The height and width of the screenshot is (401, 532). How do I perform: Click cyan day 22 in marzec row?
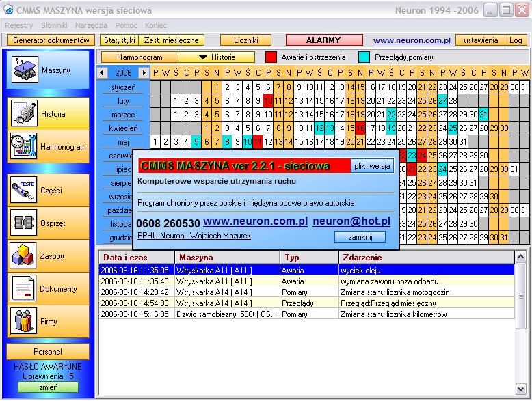(391, 115)
